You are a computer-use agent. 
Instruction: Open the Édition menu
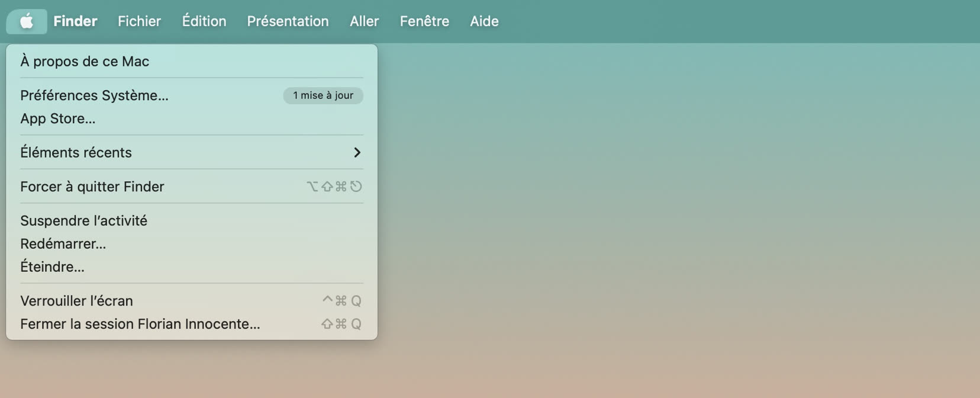[204, 21]
